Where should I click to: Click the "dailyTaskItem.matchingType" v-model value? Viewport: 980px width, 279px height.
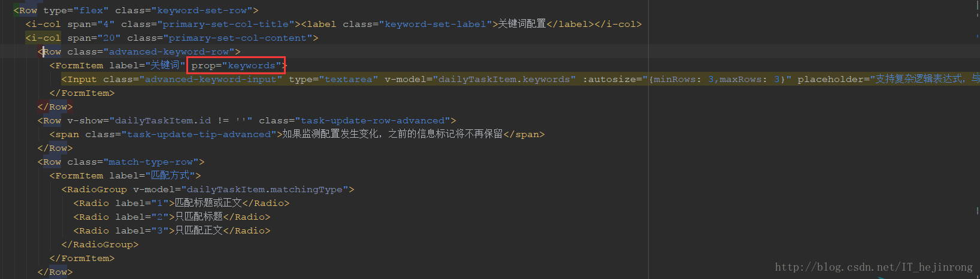tap(264, 189)
